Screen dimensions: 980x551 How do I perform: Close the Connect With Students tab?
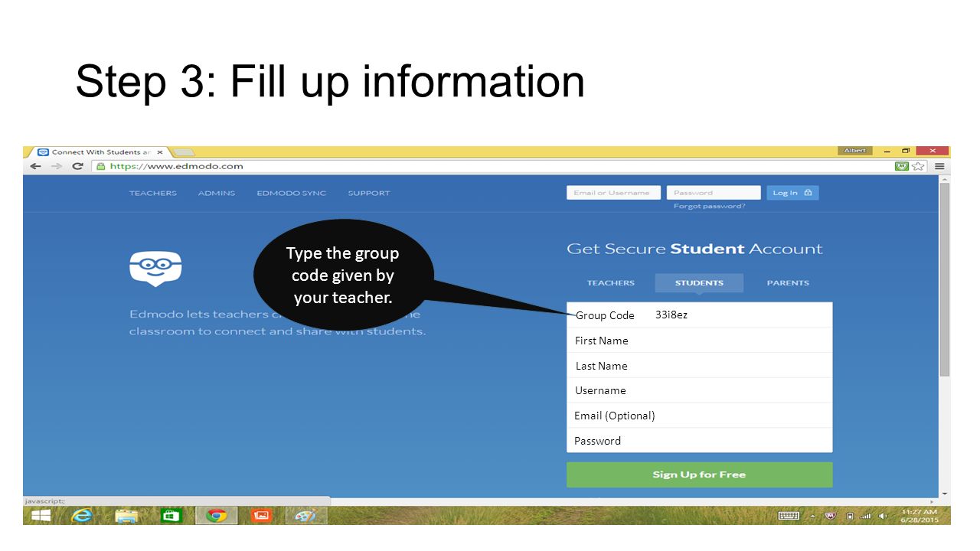[x=160, y=152]
